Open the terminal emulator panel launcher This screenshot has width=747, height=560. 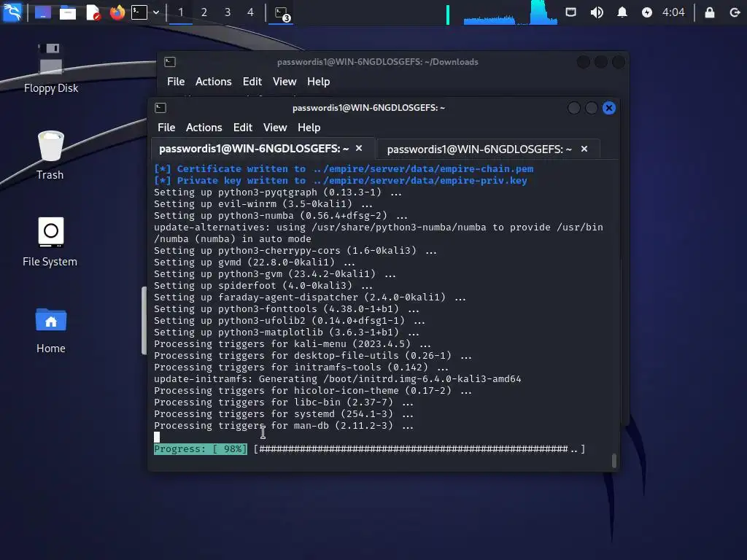139,12
